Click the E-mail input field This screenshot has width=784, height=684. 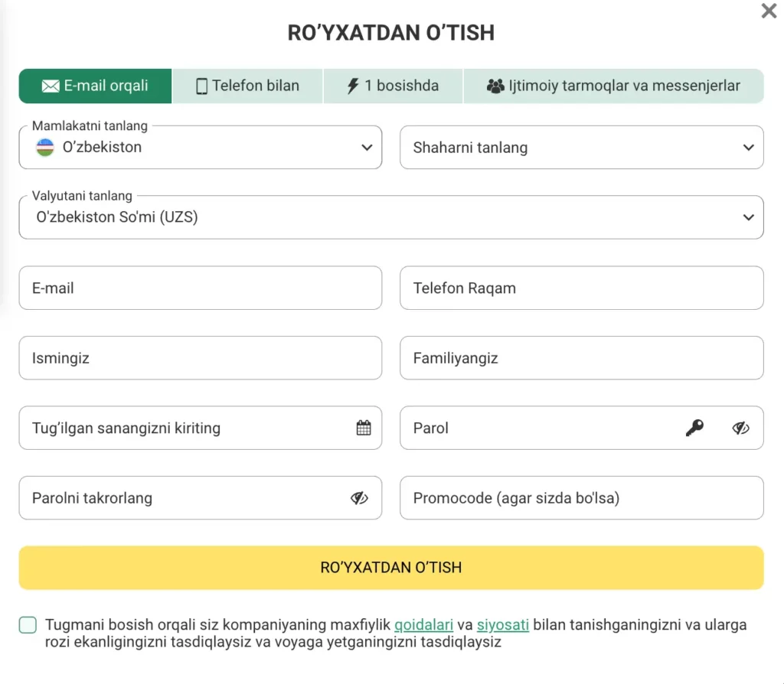tap(201, 288)
